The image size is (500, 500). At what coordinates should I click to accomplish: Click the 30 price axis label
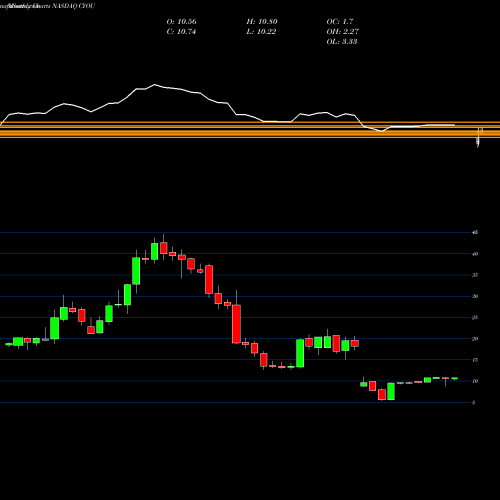coord(475,296)
